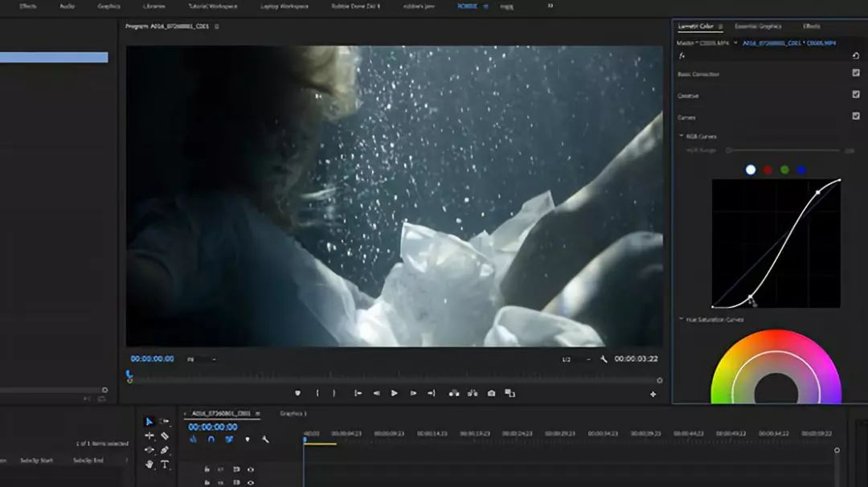Toggle the Curves section checkbox

point(855,116)
